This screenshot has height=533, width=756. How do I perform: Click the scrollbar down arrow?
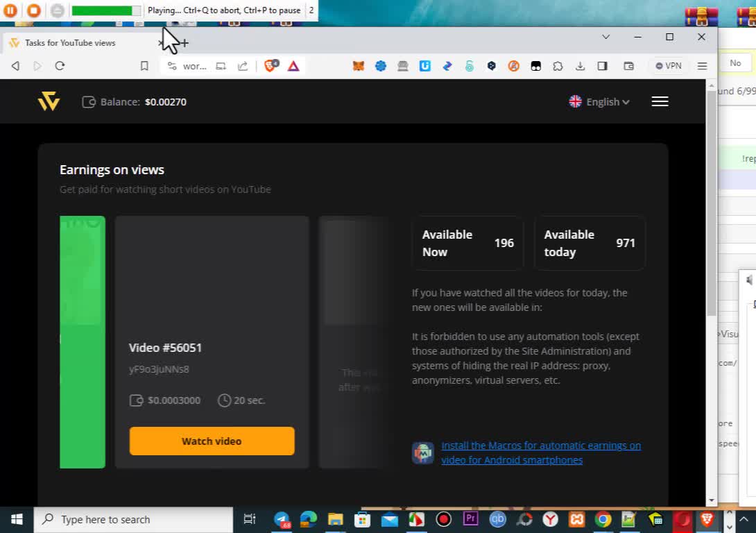click(x=711, y=500)
